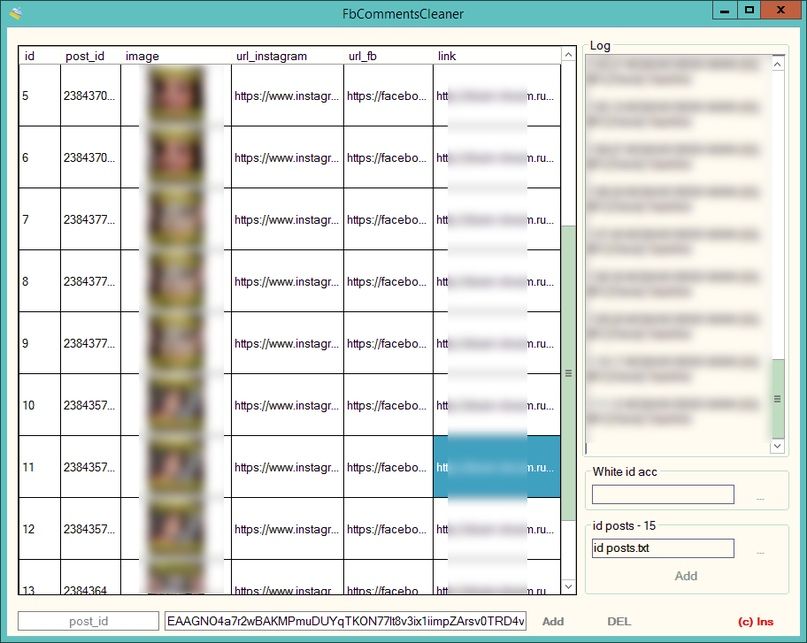This screenshot has width=807, height=643.
Task: Click the url_instagram cell in row 9
Action: click(287, 343)
